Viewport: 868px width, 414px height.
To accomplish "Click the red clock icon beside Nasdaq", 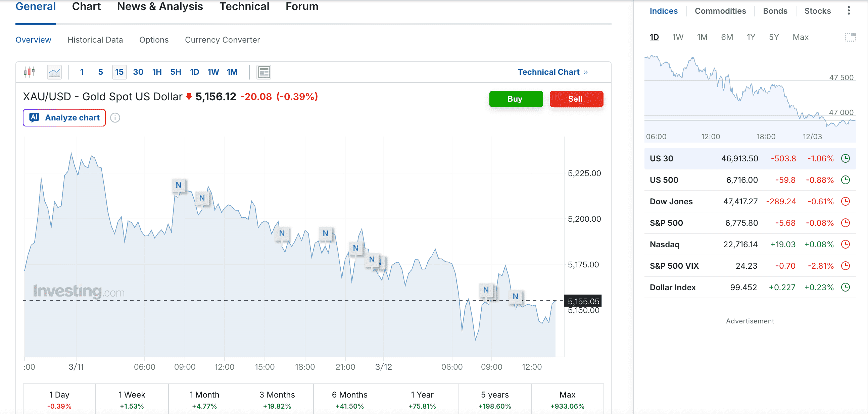I will (x=846, y=244).
